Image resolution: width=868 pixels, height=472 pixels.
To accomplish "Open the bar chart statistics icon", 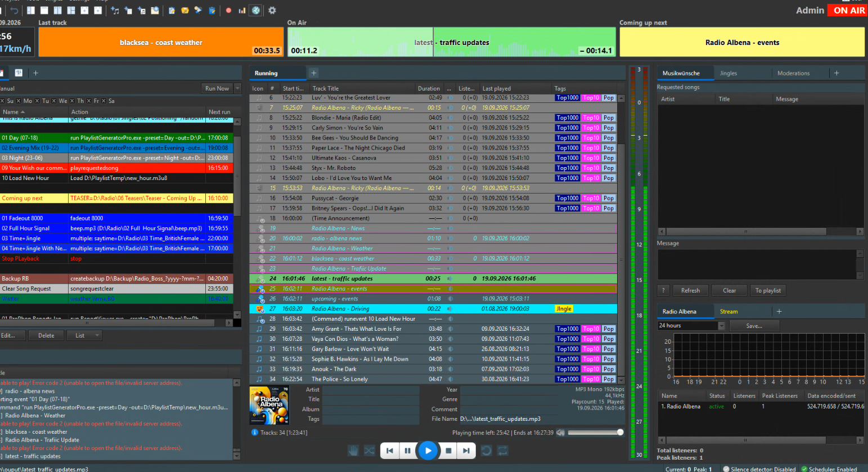I will coord(242,10).
